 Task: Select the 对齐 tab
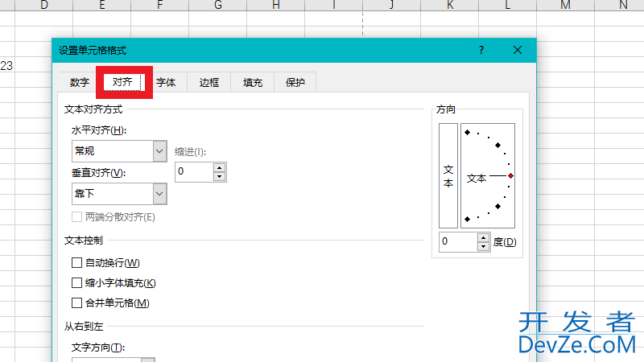(122, 82)
